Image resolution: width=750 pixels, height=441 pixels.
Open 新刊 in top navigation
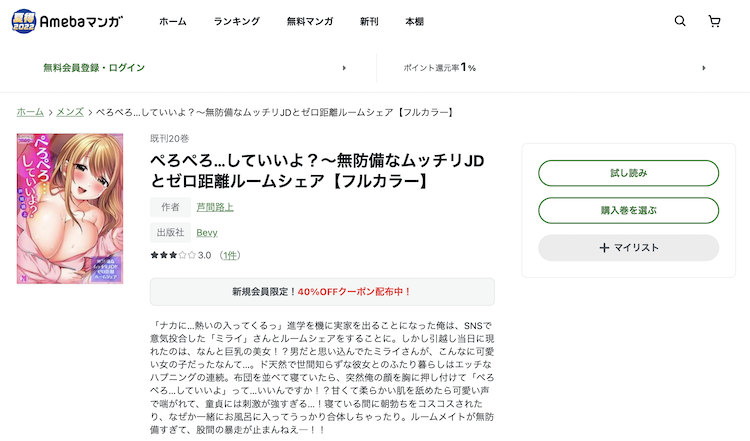(x=369, y=22)
